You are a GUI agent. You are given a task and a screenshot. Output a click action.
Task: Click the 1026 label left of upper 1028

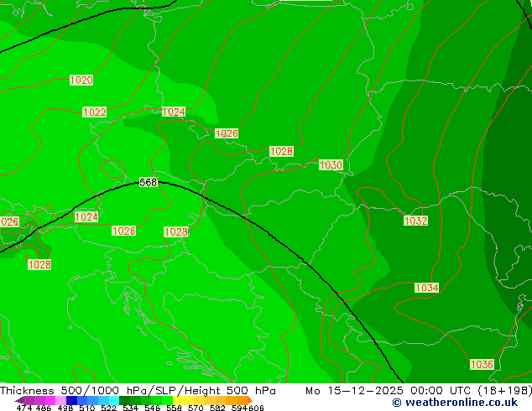pos(227,133)
